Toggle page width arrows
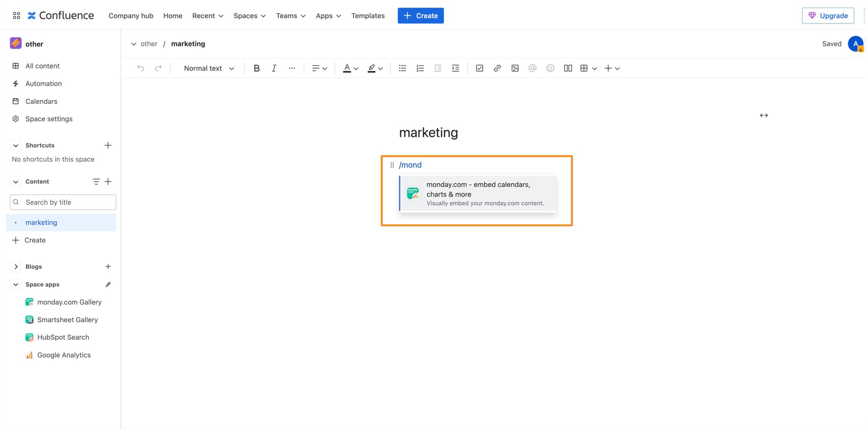The height and width of the screenshot is (431, 868). click(764, 115)
